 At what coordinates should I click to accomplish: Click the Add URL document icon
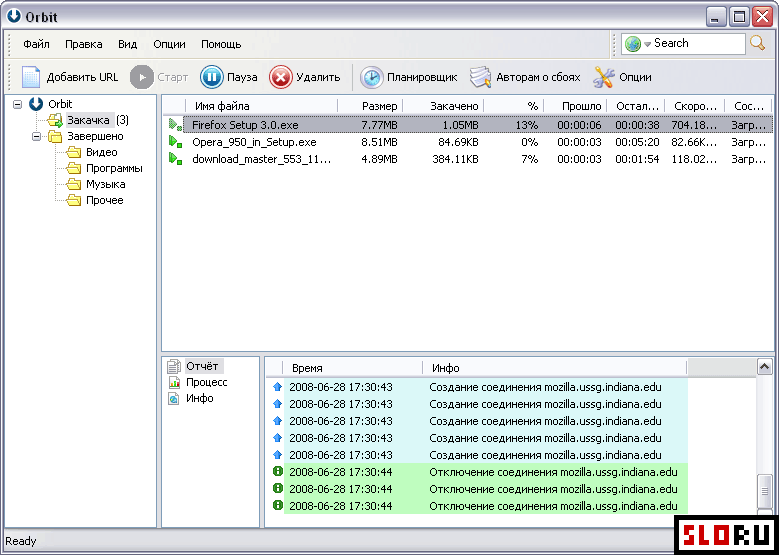[x=31, y=78]
